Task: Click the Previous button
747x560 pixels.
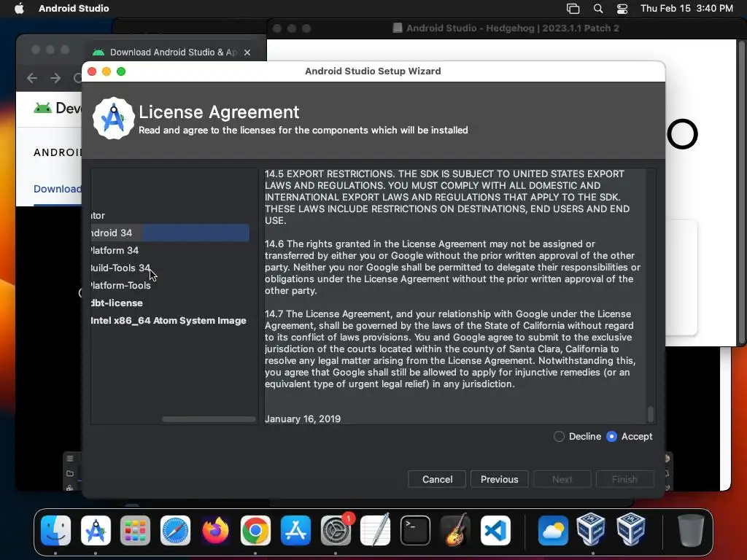Action: point(499,479)
